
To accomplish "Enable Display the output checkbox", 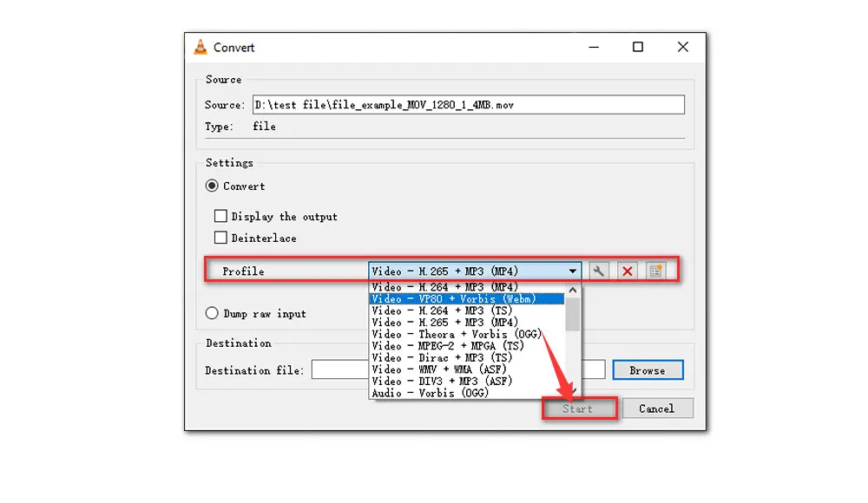I will click(x=220, y=216).
